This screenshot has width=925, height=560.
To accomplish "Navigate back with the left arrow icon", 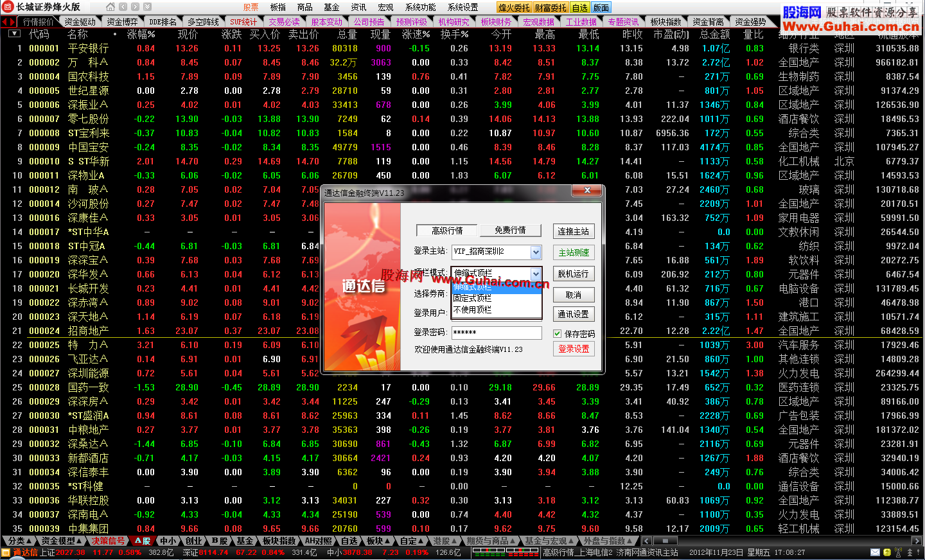I will (x=123, y=7).
